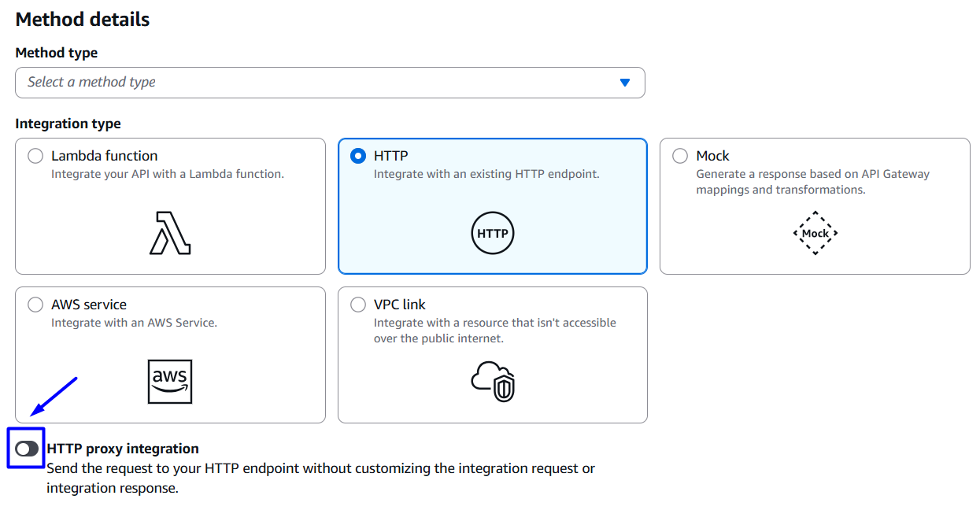The height and width of the screenshot is (510, 980).
Task: Click the 'Integrate with an AWS Service' text
Action: [134, 323]
